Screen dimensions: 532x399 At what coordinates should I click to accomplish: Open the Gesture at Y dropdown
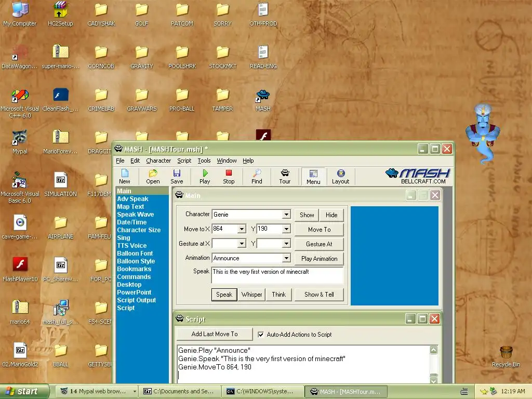coord(286,244)
